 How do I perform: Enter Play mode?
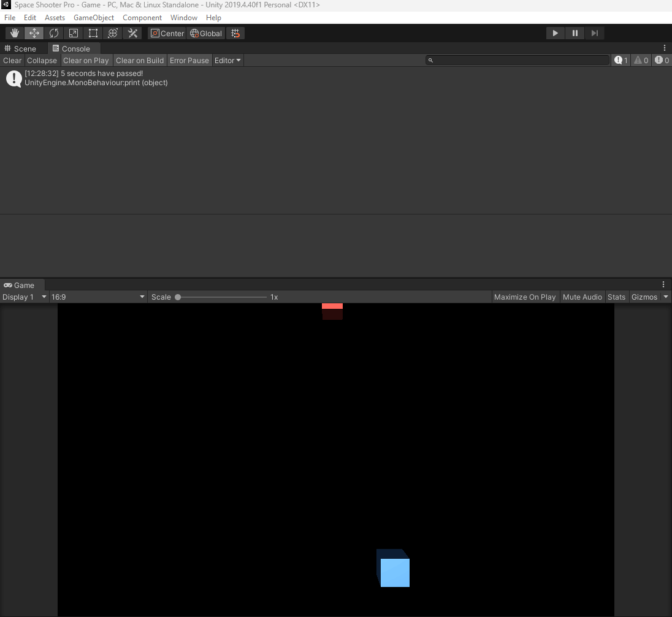pyautogui.click(x=555, y=32)
